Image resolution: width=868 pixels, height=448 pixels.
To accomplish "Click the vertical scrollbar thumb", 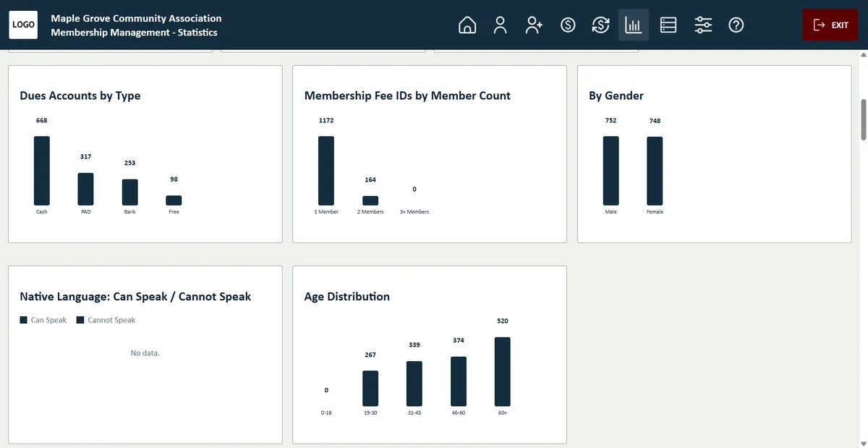I will [862, 119].
